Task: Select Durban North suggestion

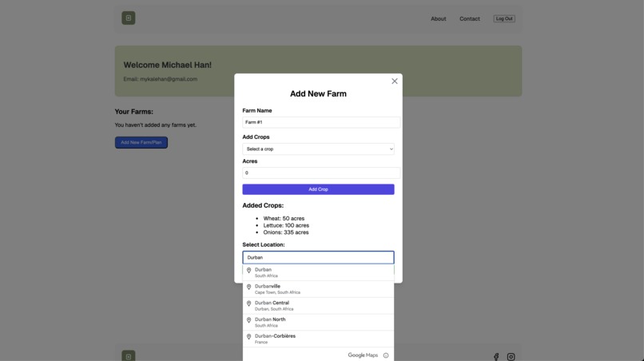Action: pyautogui.click(x=318, y=322)
